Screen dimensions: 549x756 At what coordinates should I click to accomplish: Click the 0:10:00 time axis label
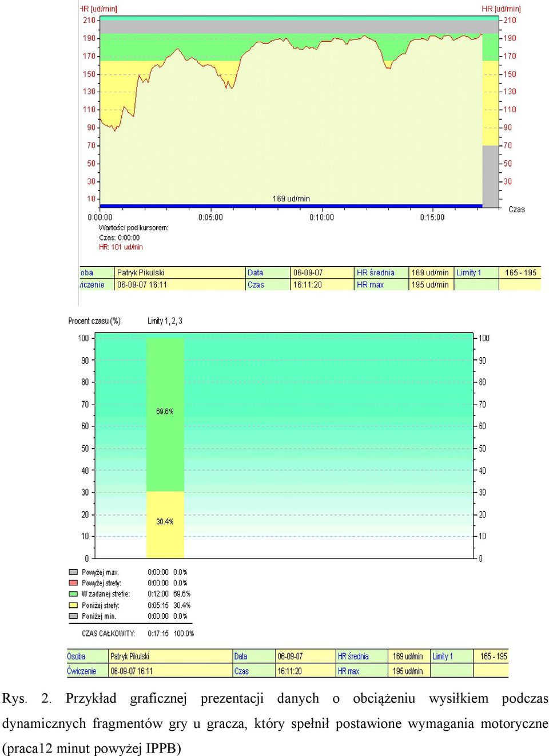321,217
